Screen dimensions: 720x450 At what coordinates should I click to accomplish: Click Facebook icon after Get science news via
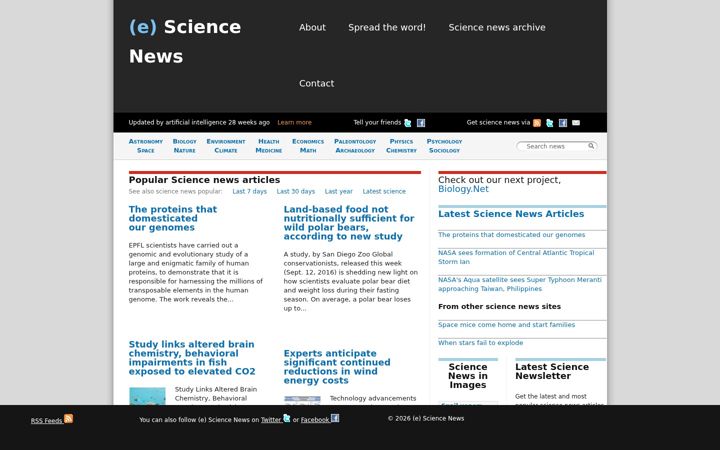pyautogui.click(x=563, y=123)
